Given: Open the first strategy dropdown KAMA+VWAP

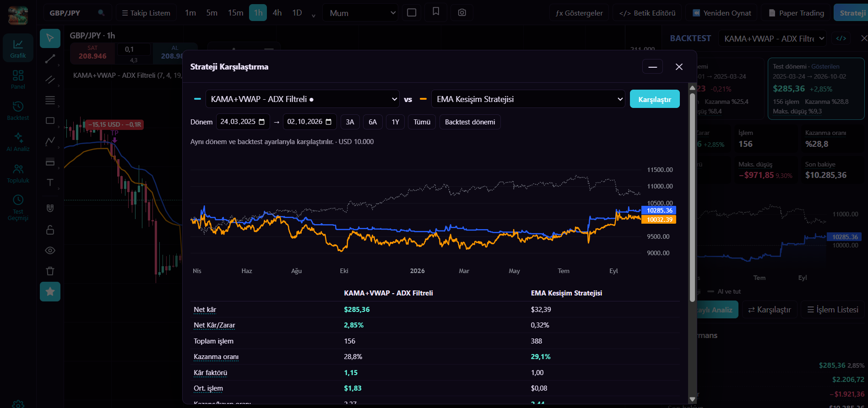Looking at the screenshot, I should (302, 99).
